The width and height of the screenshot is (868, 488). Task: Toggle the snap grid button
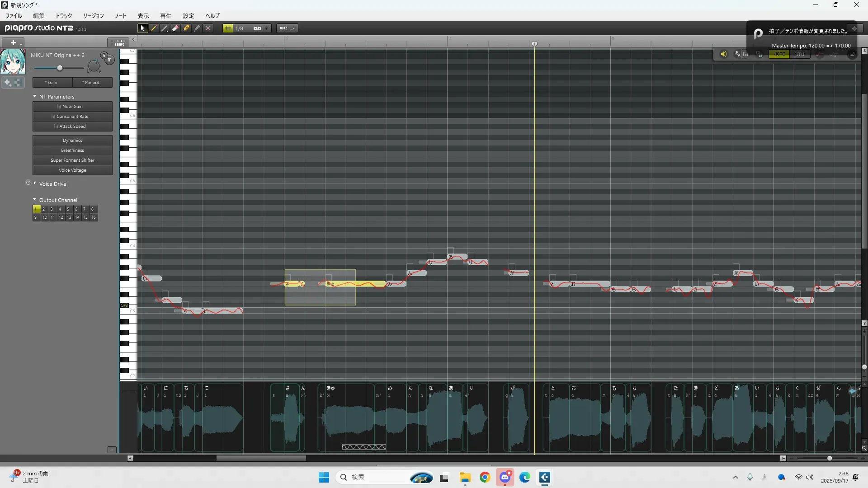228,28
